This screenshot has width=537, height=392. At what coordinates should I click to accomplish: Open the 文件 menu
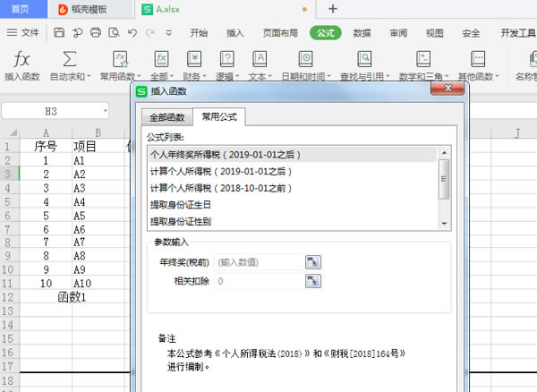tap(24, 33)
